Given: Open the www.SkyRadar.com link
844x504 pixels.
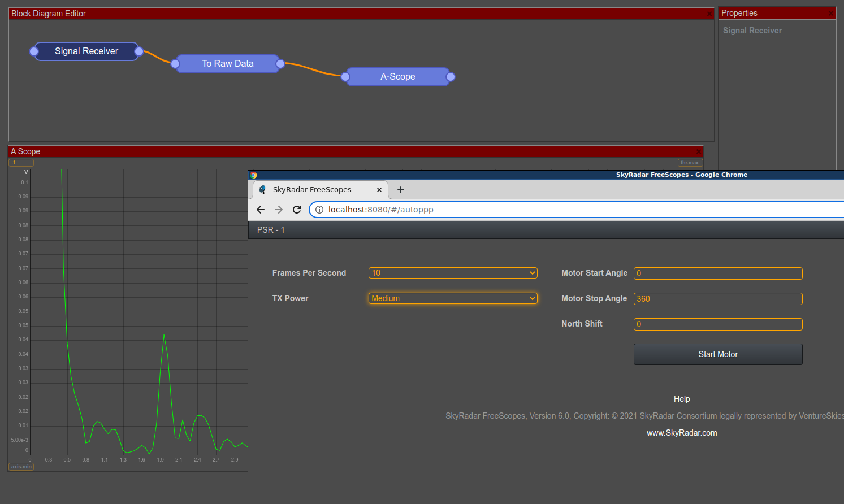Looking at the screenshot, I should (682, 433).
